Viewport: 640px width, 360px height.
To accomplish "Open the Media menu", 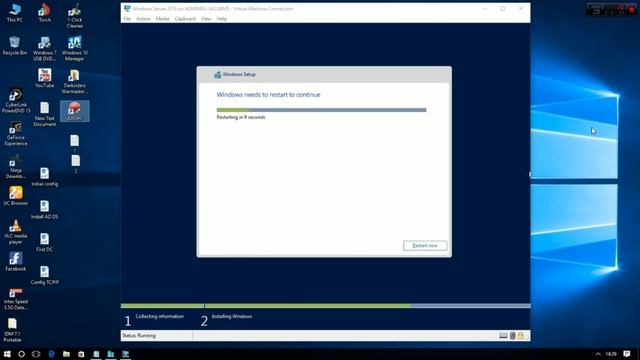I will [x=162, y=19].
